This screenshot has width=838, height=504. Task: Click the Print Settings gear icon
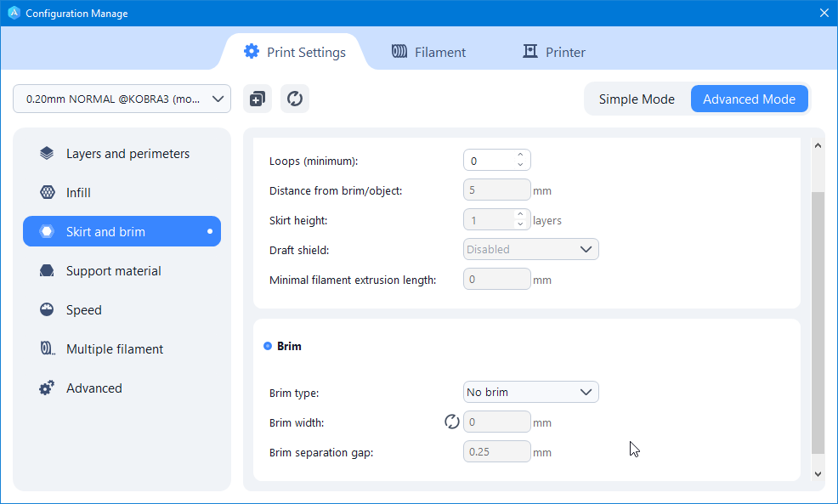[252, 51]
